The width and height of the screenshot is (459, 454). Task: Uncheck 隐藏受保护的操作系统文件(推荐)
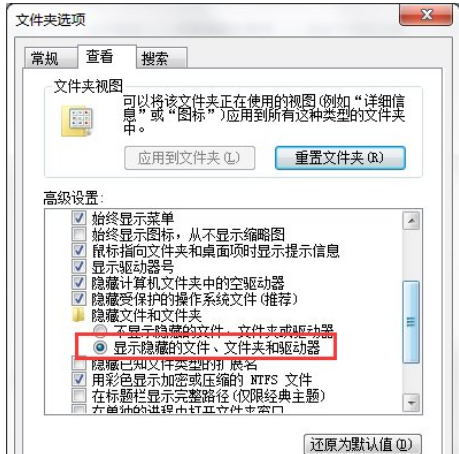79,299
